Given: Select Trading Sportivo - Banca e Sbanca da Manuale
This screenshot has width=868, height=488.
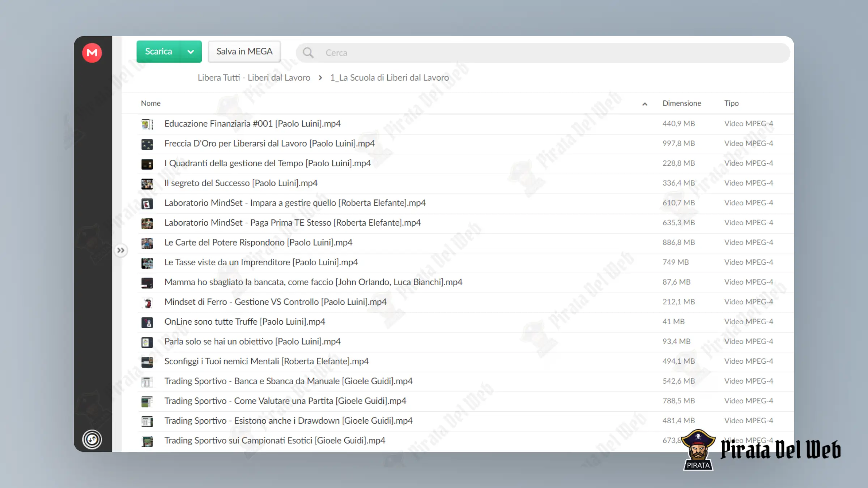Looking at the screenshot, I should [289, 381].
